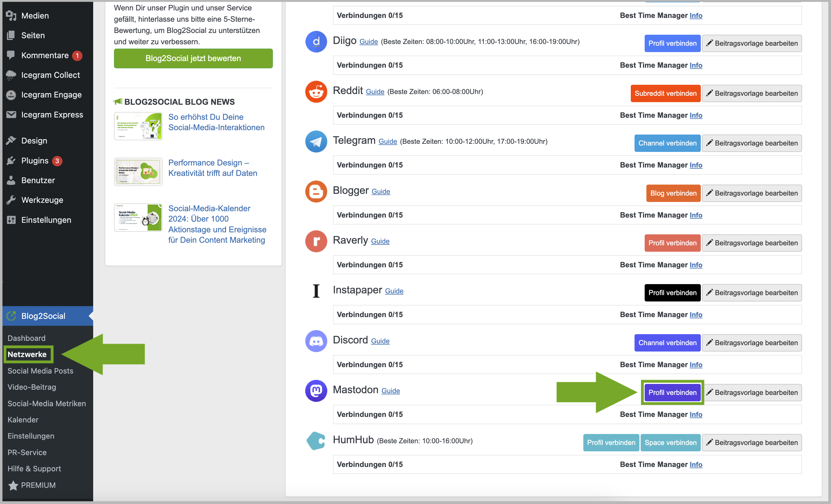Click Channel verbinden for Telegram
Screen dimensions: 831x504
pyautogui.click(x=667, y=143)
